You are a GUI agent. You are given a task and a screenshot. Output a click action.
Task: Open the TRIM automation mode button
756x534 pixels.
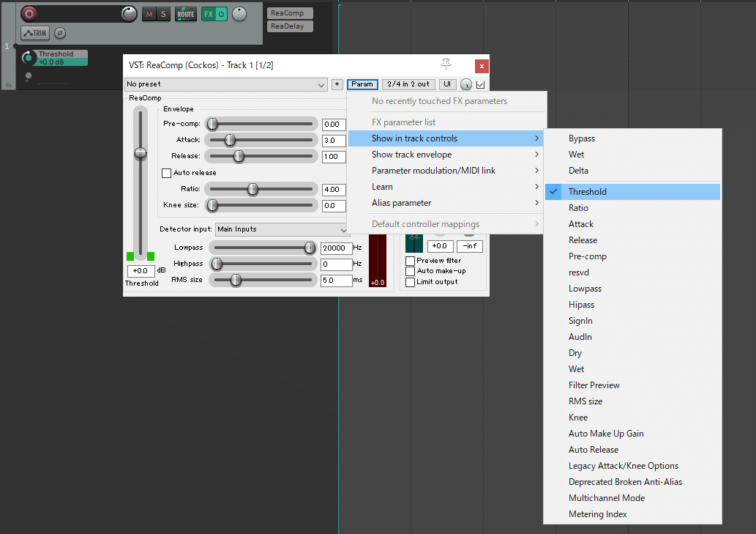35,33
